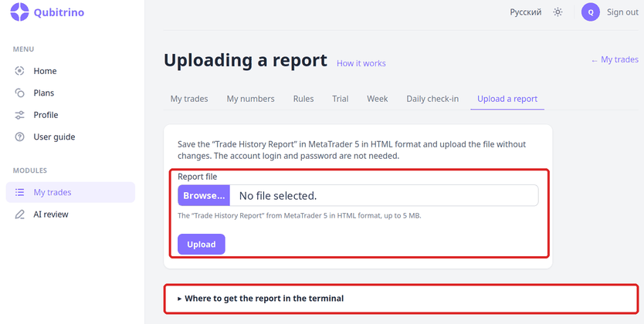This screenshot has height=324, width=644.
Task: Open the Rules tab
Action: click(303, 99)
